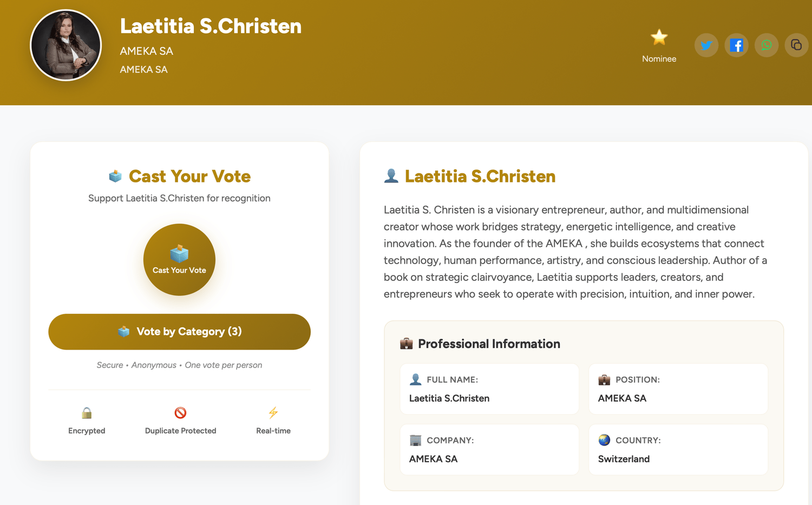Share profile via WhatsApp
Image resolution: width=812 pixels, height=505 pixels.
(x=767, y=45)
